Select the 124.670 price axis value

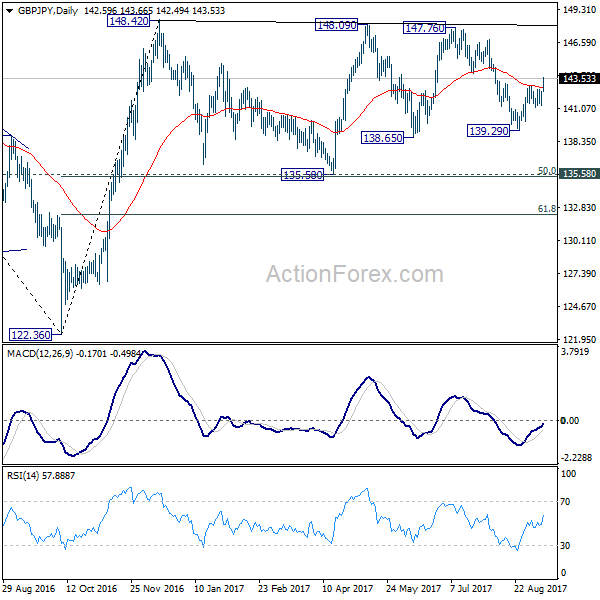tap(579, 307)
